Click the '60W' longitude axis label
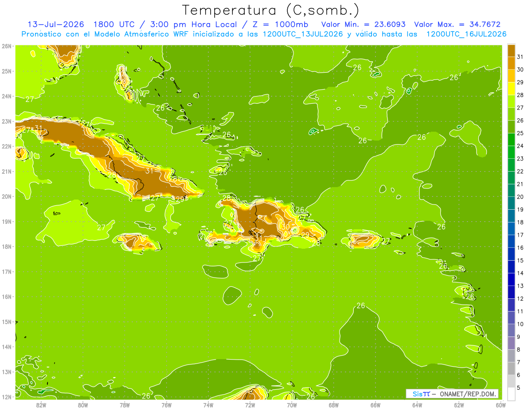The width and height of the screenshot is (532, 411). tap(501, 405)
